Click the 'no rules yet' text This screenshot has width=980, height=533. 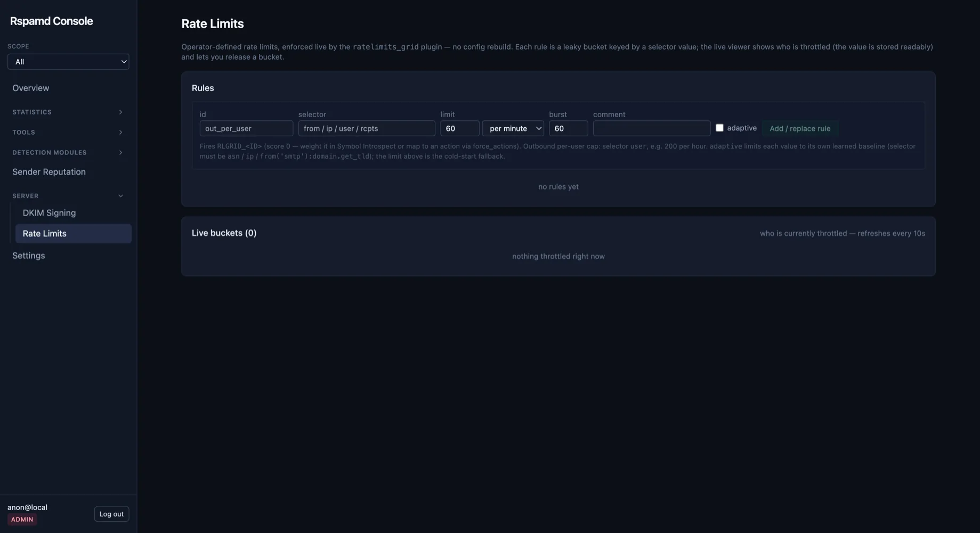click(x=558, y=187)
